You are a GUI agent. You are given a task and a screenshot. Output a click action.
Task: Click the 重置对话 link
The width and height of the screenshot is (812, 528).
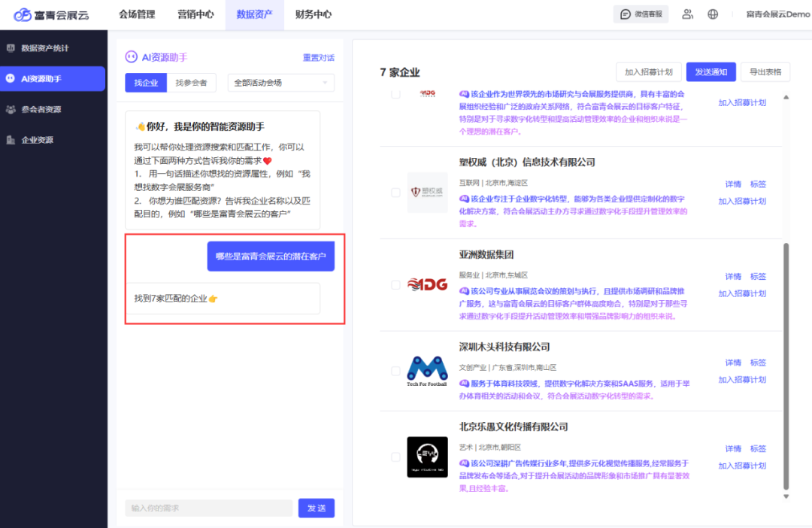(319, 57)
